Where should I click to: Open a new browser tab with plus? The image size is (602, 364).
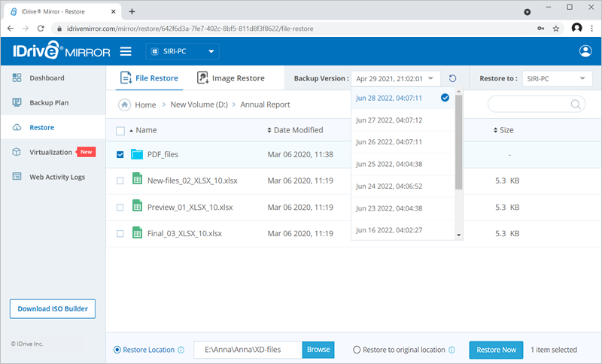(132, 11)
